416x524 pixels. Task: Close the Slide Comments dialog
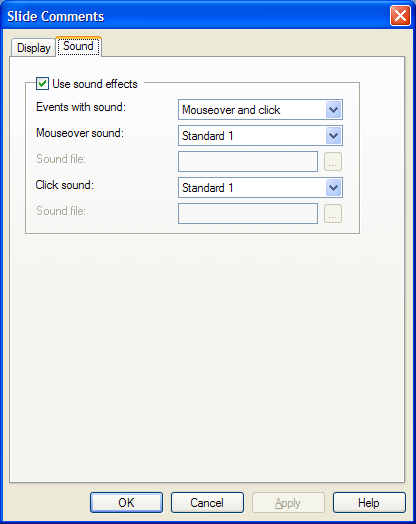[400, 15]
